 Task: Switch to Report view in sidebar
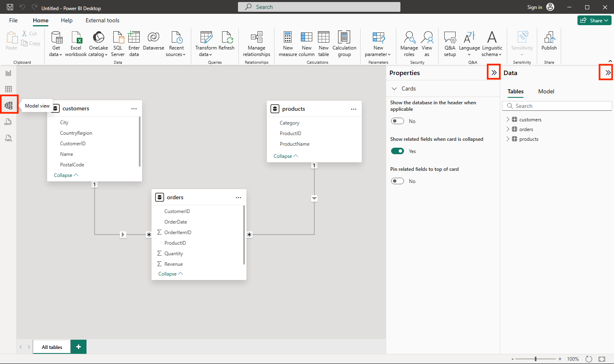point(9,73)
